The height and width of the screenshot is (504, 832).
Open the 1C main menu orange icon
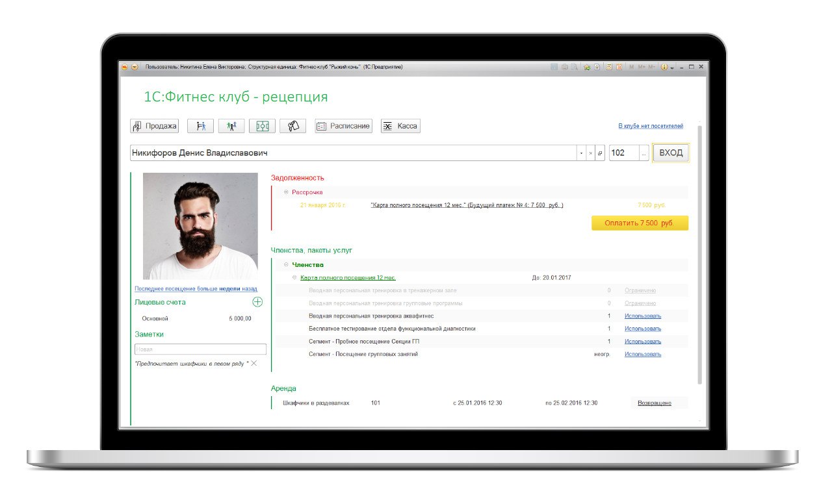[124, 66]
